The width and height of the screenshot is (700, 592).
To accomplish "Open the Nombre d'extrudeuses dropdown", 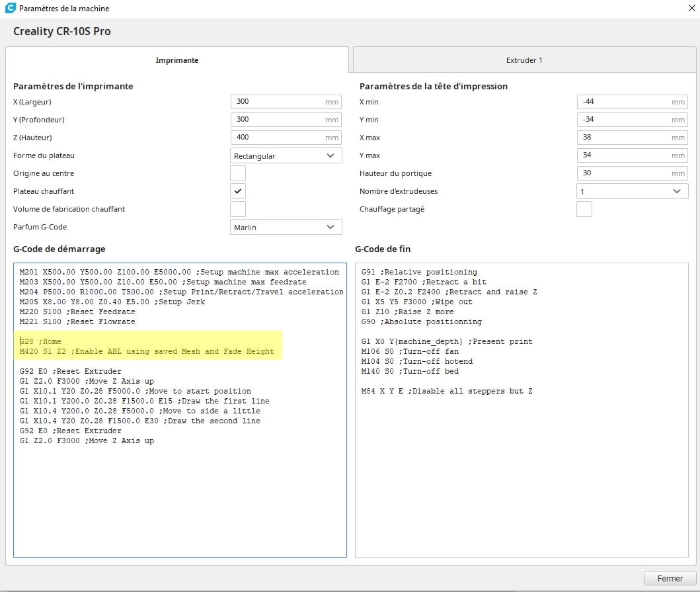I will (x=633, y=191).
